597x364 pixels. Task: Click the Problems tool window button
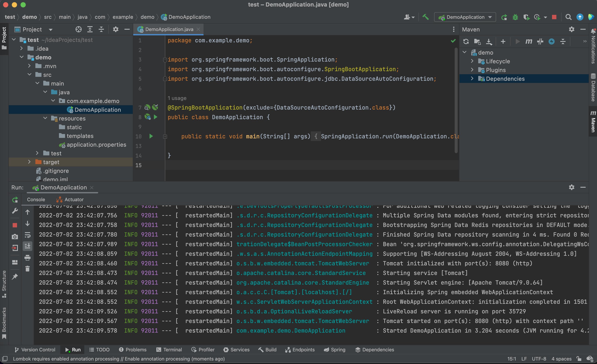tap(133, 350)
